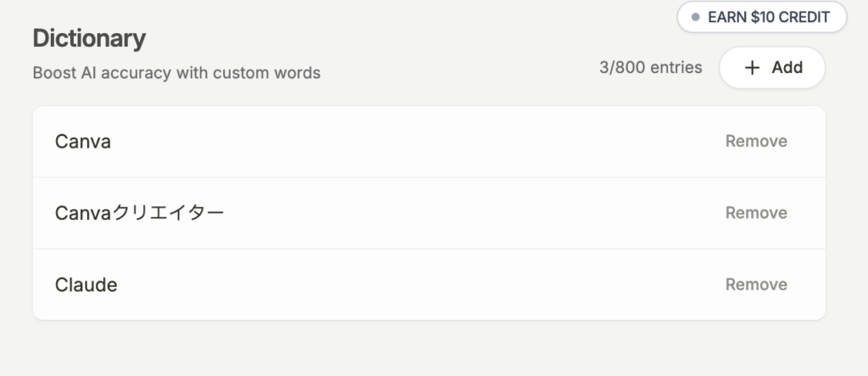The height and width of the screenshot is (376, 868).
Task: Click empty middle space of Canva row
Action: (407, 142)
